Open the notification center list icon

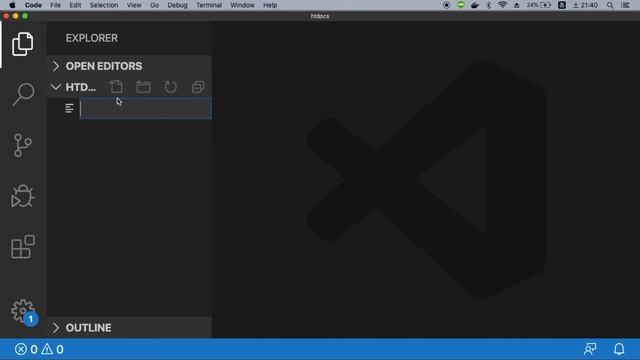pyautogui.click(x=625, y=5)
